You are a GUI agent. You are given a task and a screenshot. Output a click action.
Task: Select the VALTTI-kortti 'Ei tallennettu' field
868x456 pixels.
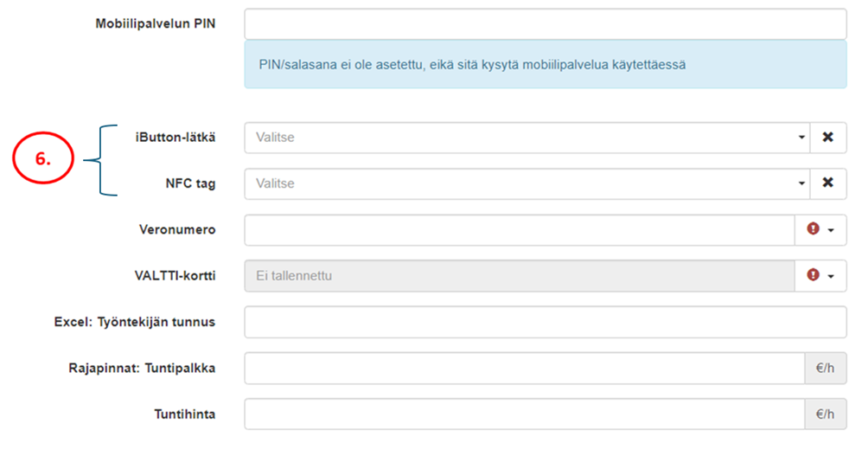click(519, 276)
